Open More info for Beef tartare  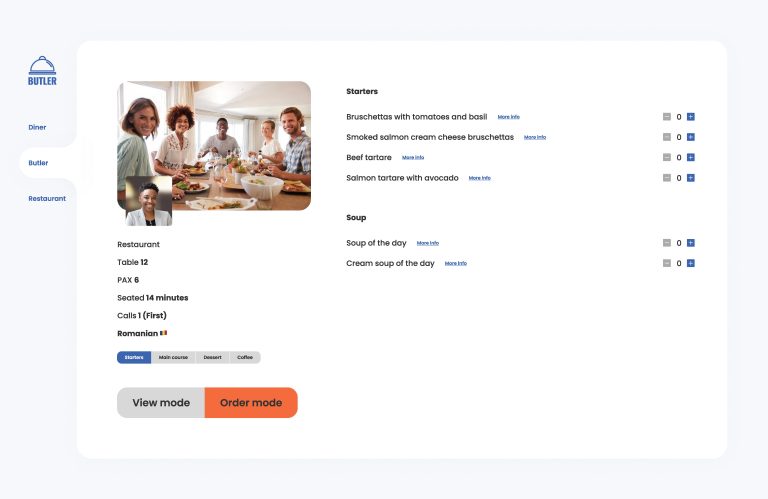tap(413, 158)
